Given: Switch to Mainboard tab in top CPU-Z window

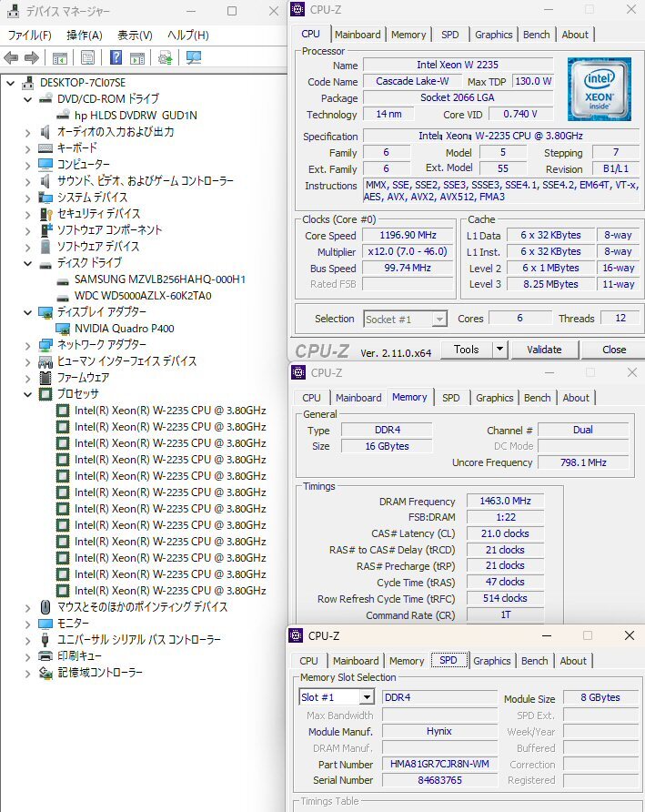Looking at the screenshot, I should click(x=358, y=35).
